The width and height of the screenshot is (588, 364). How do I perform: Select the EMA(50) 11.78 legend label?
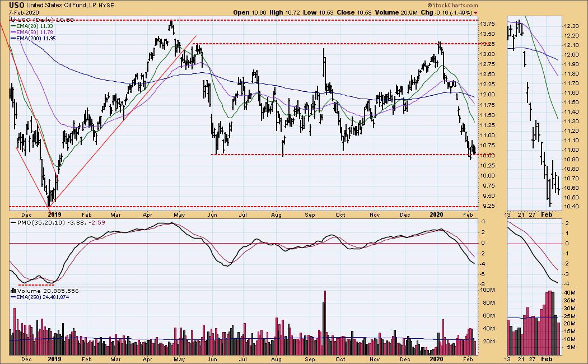[x=35, y=32]
